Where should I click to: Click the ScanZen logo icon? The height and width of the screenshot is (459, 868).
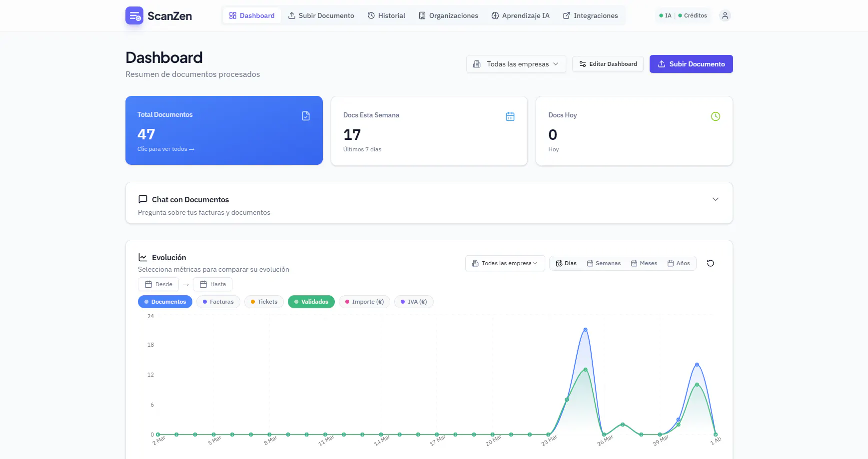(134, 15)
